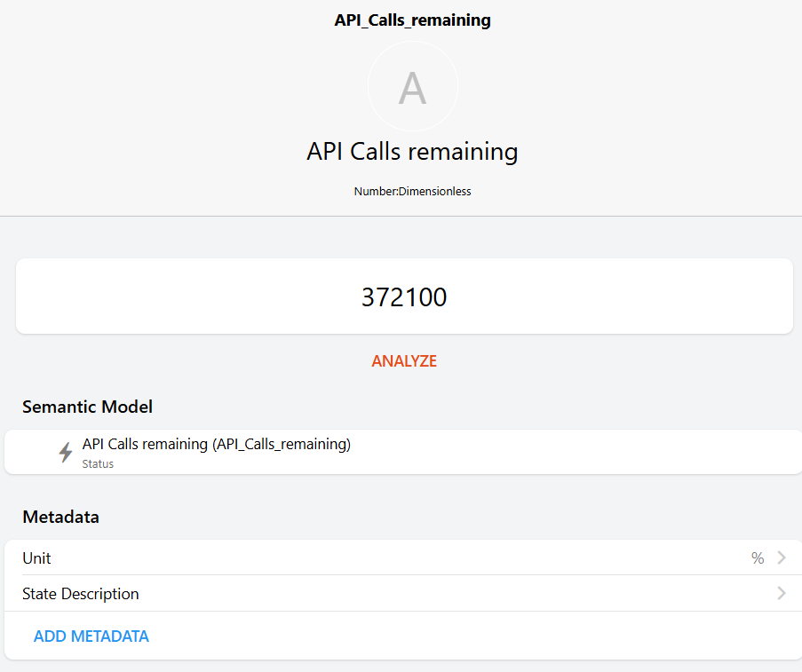Click the lightning bolt Point icon

(65, 453)
